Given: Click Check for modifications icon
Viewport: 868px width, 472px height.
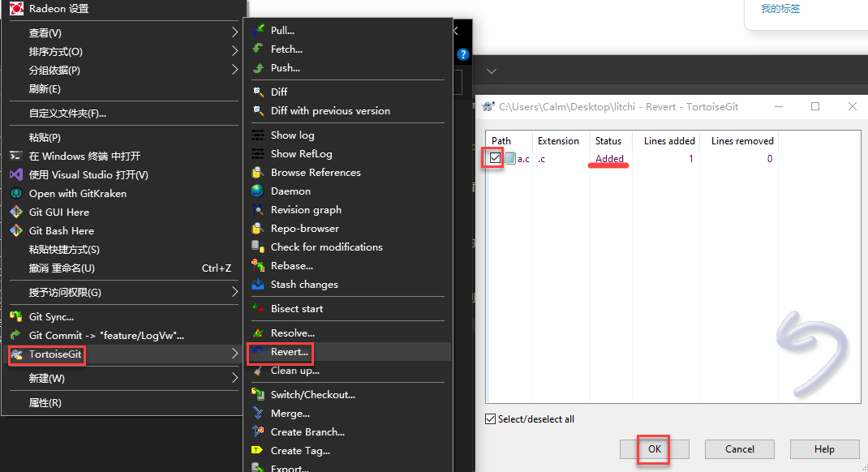Looking at the screenshot, I should coord(258,247).
